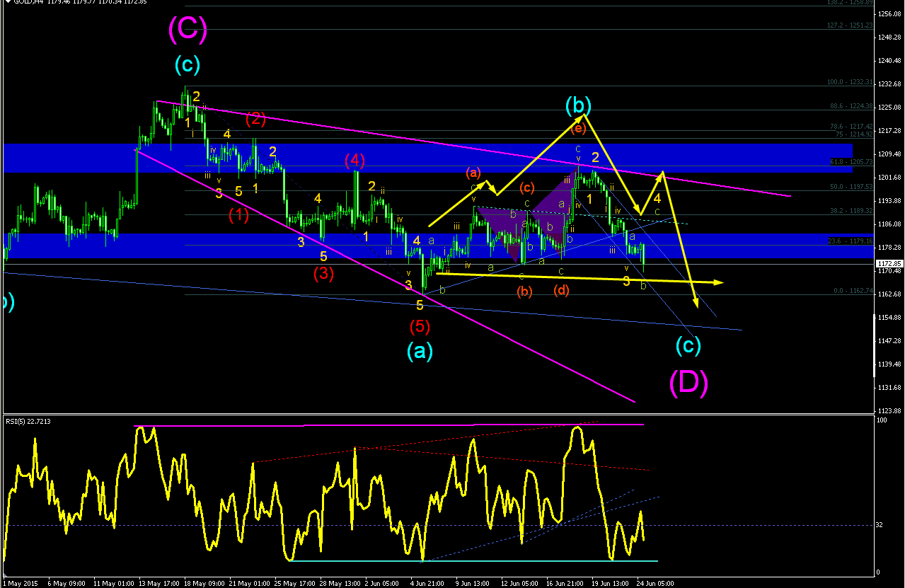Viewport: 905px width, 588px height.
Task: Select the red (1) wave label
Action: point(238,216)
